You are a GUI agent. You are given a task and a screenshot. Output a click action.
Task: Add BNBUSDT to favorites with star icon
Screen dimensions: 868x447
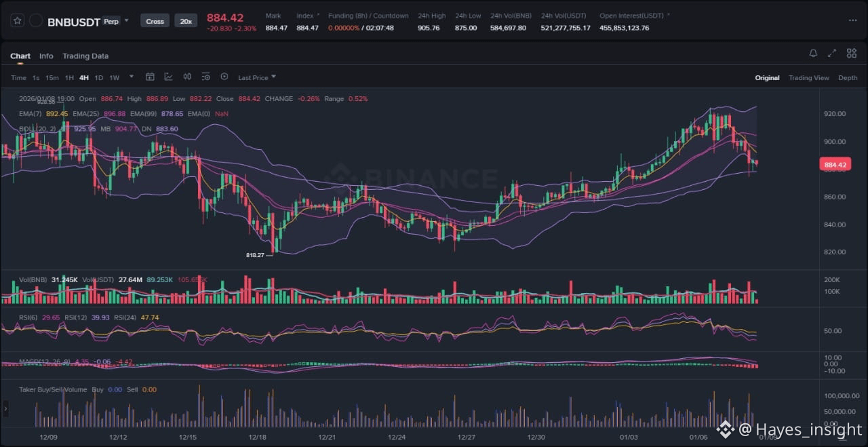point(18,21)
